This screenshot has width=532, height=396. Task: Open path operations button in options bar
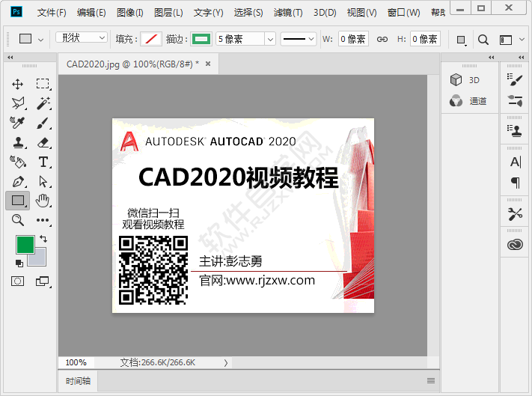[x=461, y=40]
